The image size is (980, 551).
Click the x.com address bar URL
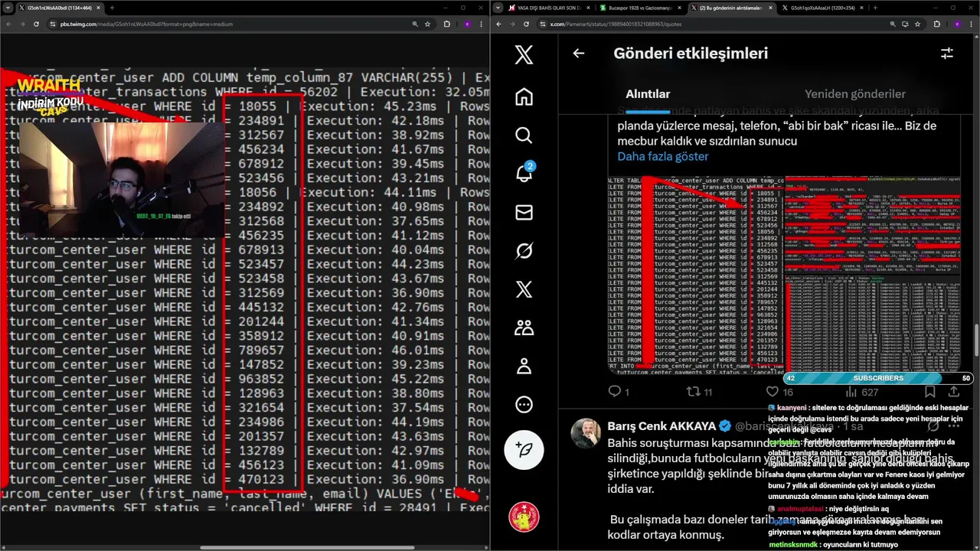pyautogui.click(x=616, y=24)
